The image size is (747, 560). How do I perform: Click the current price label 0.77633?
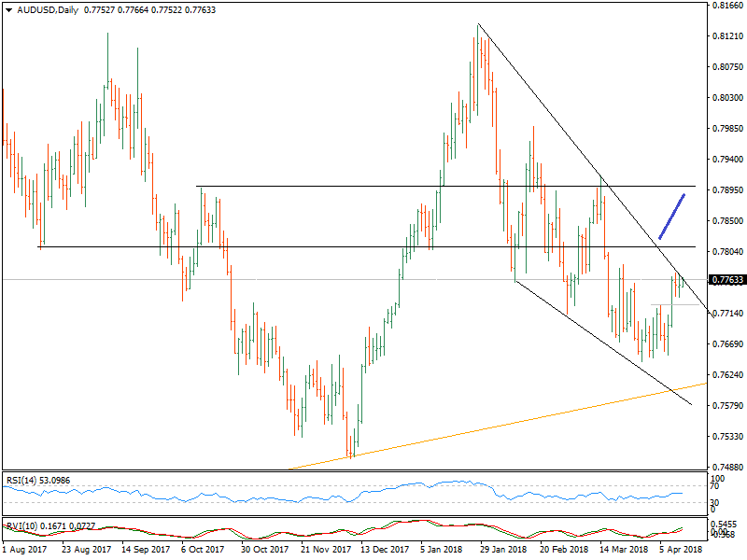(726, 280)
